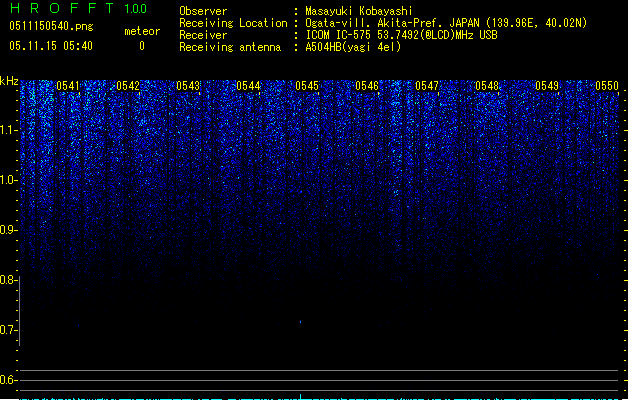This screenshot has height=400, width=629.
Task: Click the 0541 time marker
Action: tap(68, 85)
